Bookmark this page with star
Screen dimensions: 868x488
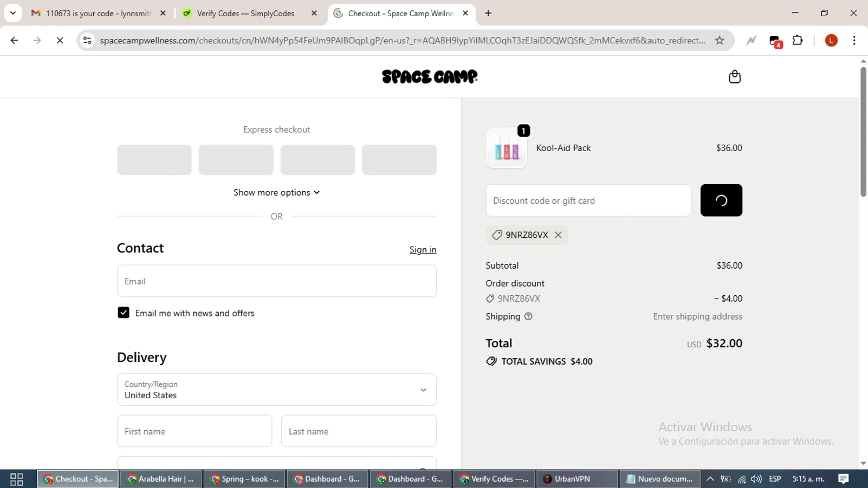point(719,41)
